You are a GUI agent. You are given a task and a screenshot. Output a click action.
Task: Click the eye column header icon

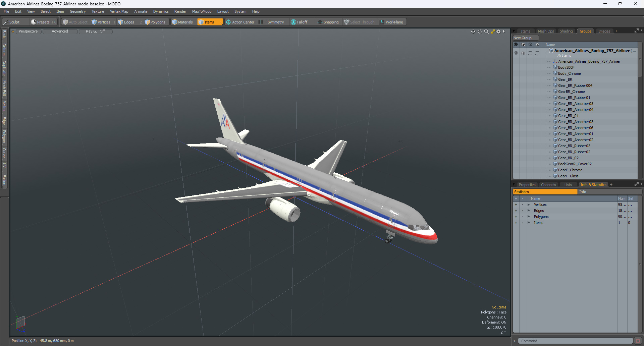(516, 45)
